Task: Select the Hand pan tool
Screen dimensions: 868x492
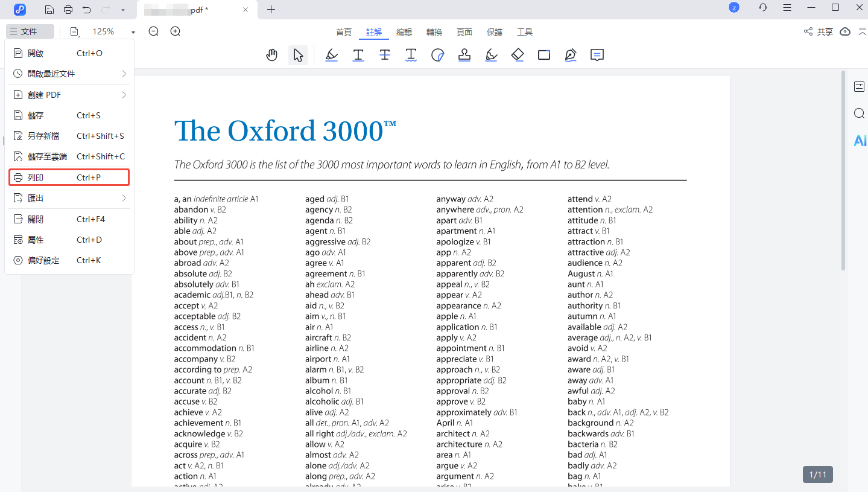Action: (272, 56)
